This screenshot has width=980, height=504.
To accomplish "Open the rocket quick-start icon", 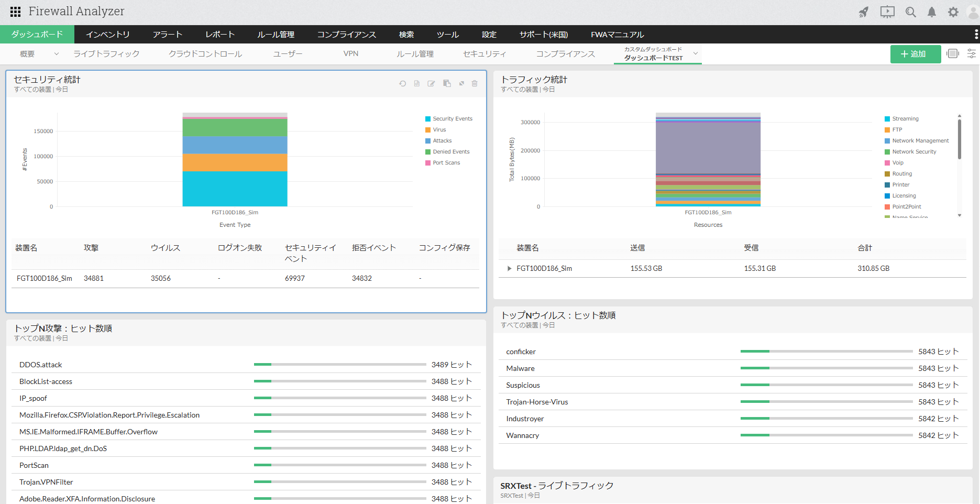I will (864, 12).
